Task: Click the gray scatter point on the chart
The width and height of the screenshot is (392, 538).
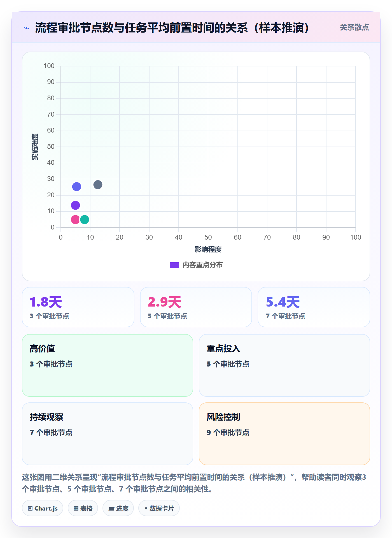Action: (x=98, y=185)
